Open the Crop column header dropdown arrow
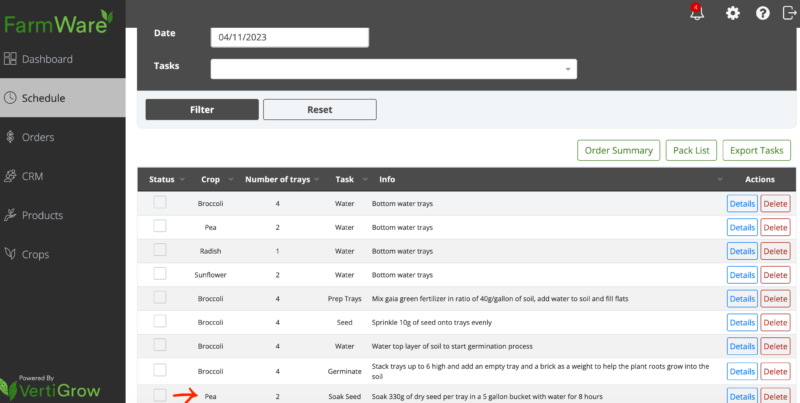The image size is (800, 403). [x=231, y=180]
